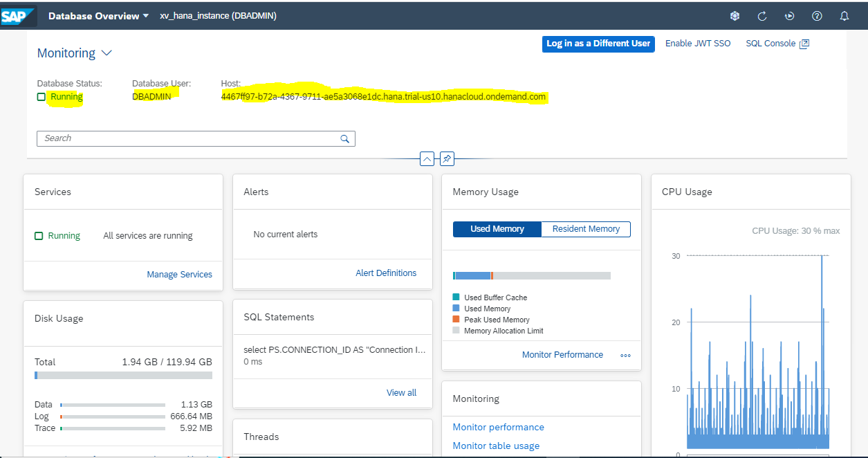Click the Data disk usage bar

click(x=113, y=405)
